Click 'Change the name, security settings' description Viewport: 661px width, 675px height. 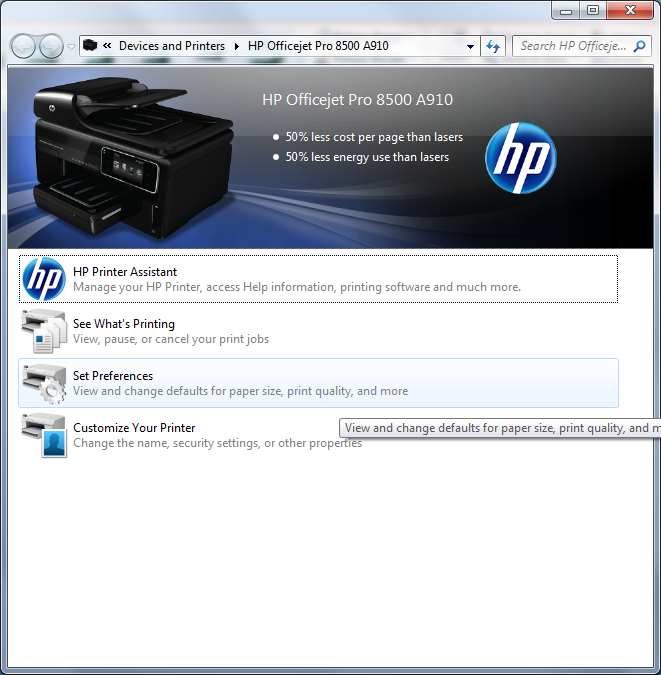217,443
